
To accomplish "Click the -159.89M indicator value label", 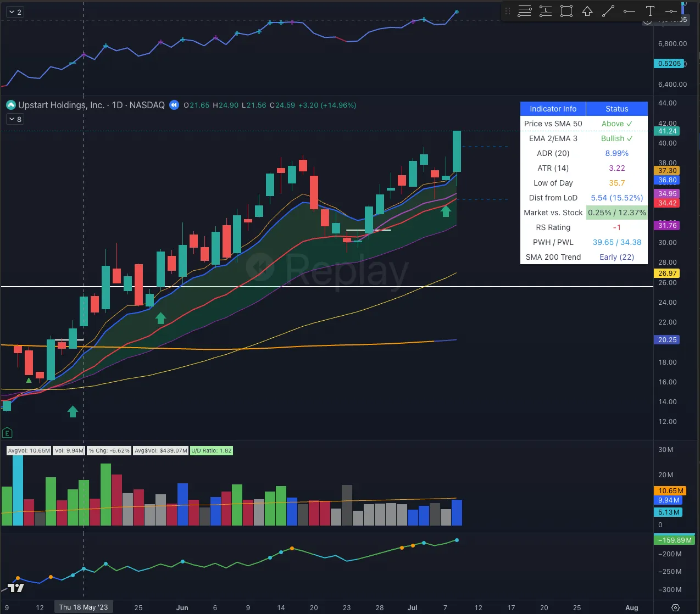I will coord(676,540).
